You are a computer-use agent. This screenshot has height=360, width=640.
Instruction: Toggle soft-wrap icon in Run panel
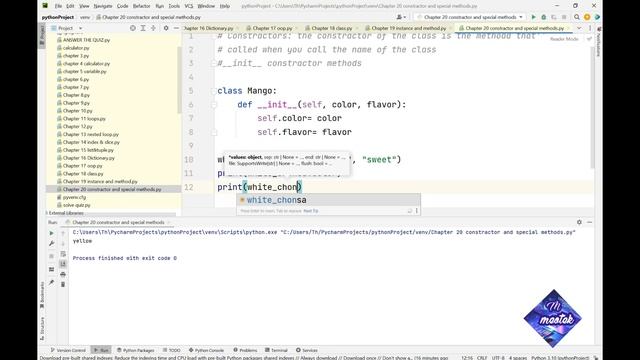[63, 254]
